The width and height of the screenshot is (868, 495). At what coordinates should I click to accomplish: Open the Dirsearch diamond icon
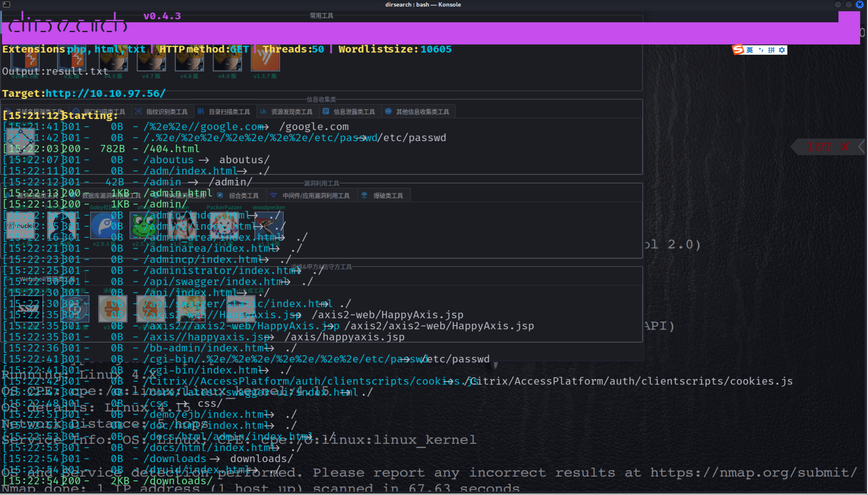(20, 141)
